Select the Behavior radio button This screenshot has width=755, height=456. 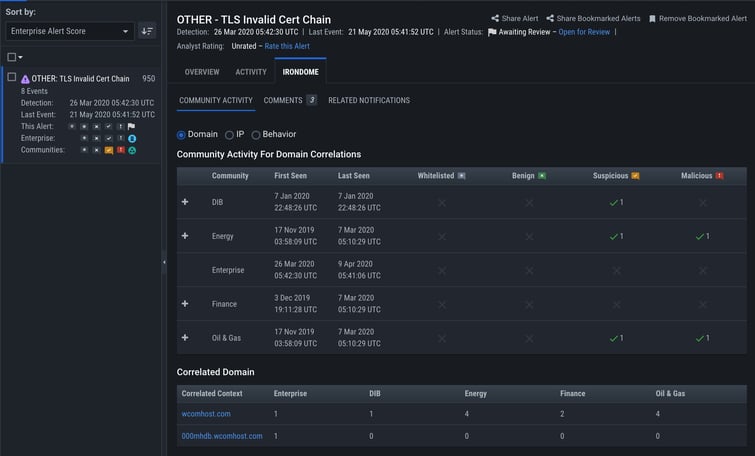256,135
